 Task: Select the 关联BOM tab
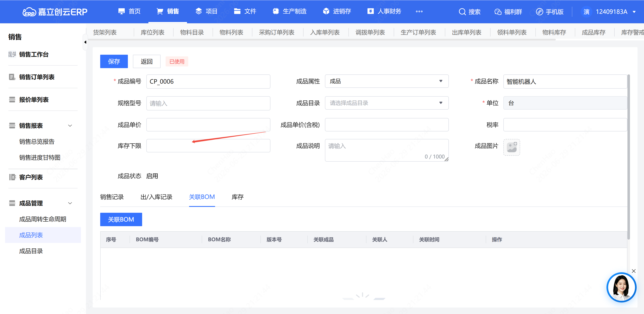click(202, 197)
